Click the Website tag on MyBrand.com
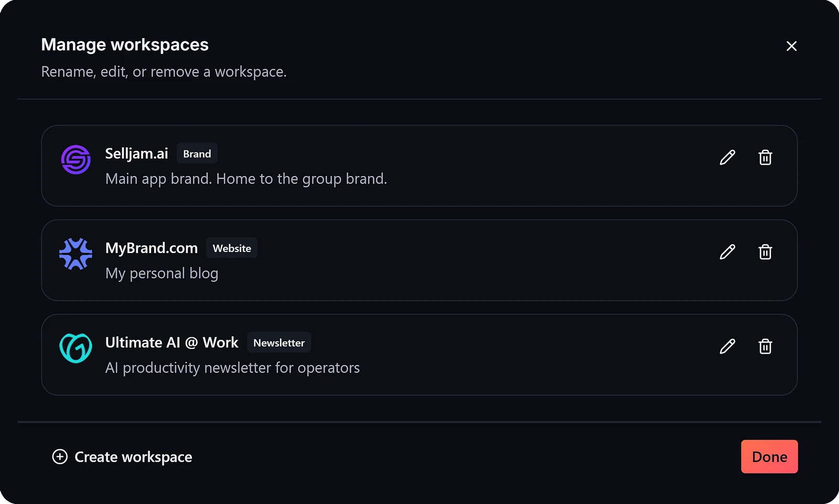This screenshot has height=504, width=839. [232, 248]
